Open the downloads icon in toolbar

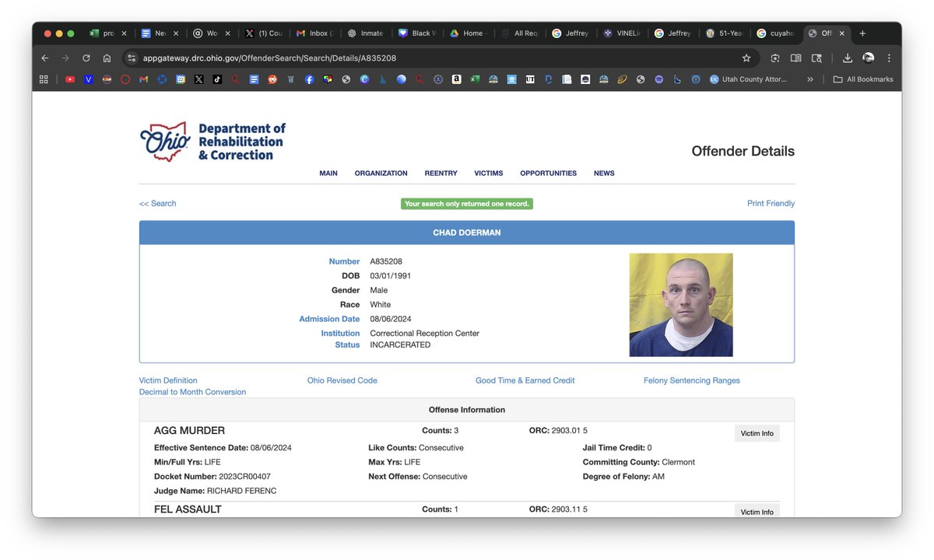[848, 58]
